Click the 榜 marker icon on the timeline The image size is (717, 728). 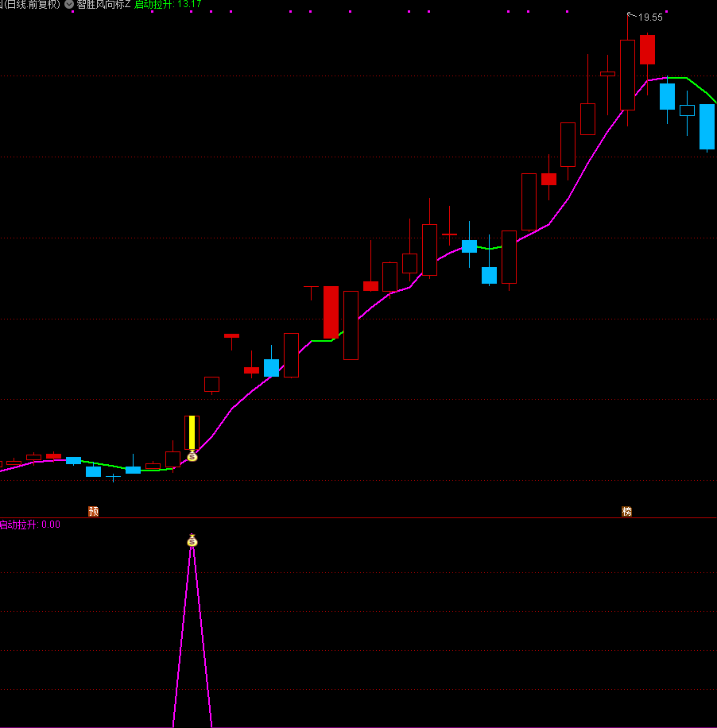626,511
